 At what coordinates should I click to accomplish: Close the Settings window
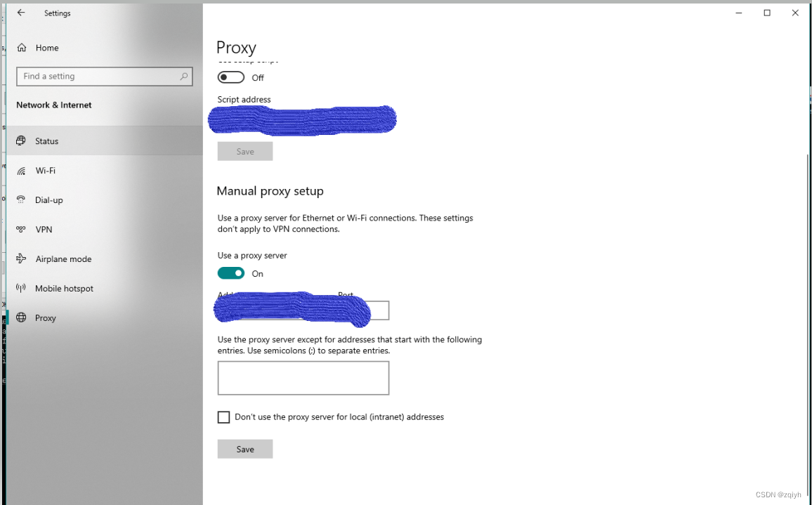point(795,13)
